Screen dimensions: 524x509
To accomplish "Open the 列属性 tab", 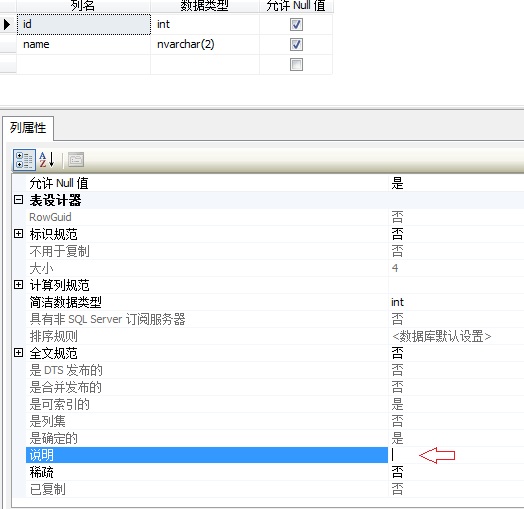I will (28, 128).
